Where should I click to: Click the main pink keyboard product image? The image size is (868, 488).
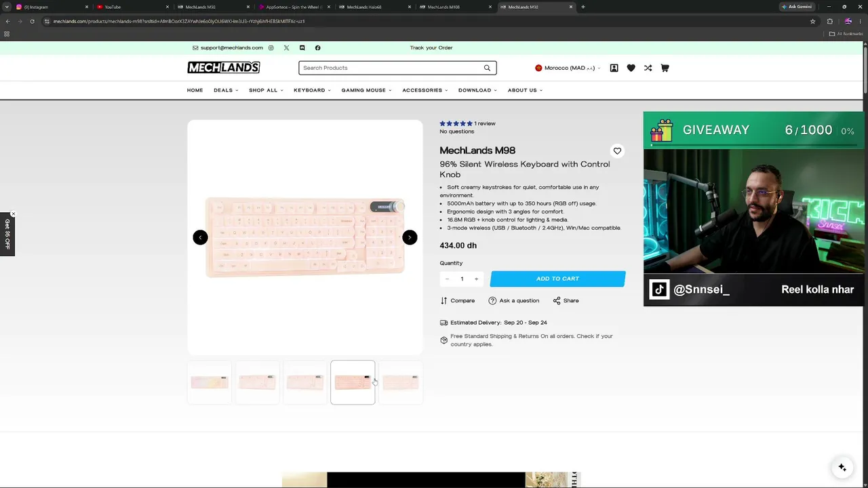coord(305,237)
